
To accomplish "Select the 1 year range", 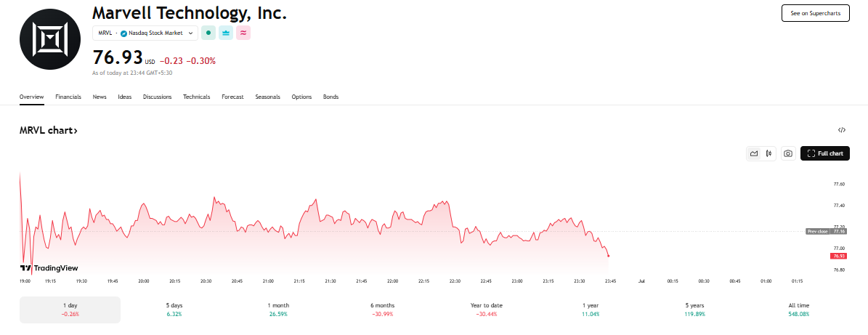I will (x=591, y=310).
